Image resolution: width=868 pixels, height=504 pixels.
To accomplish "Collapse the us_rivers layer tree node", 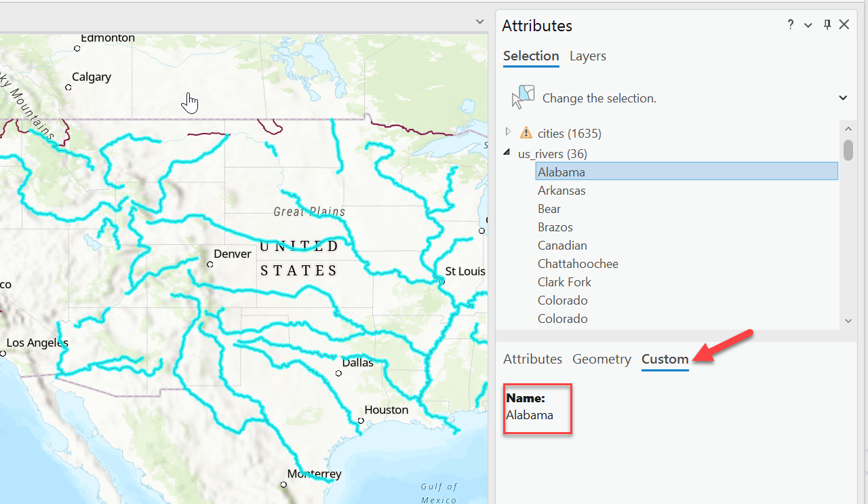I will (x=507, y=153).
